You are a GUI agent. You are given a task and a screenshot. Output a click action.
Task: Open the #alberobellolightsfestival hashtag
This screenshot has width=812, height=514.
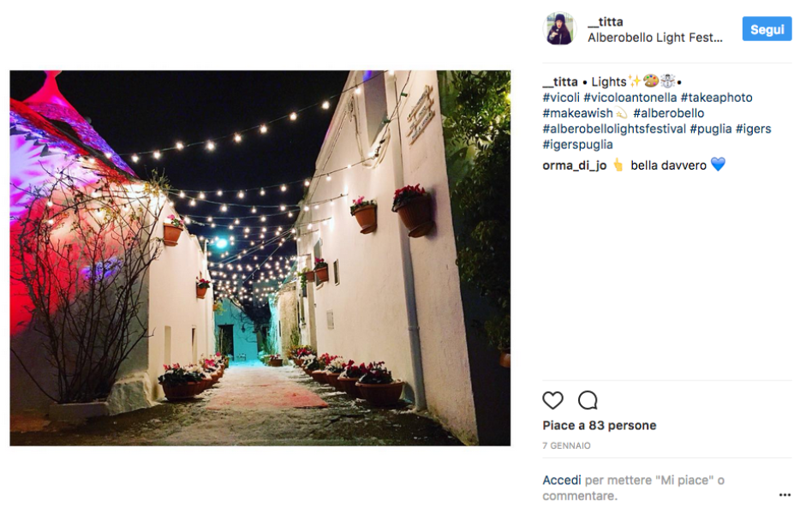(x=613, y=128)
